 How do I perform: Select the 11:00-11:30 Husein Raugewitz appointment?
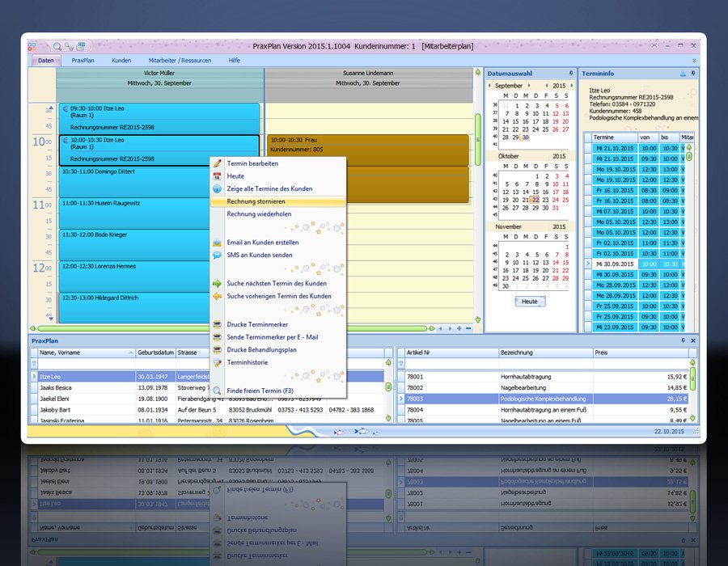tap(134, 213)
